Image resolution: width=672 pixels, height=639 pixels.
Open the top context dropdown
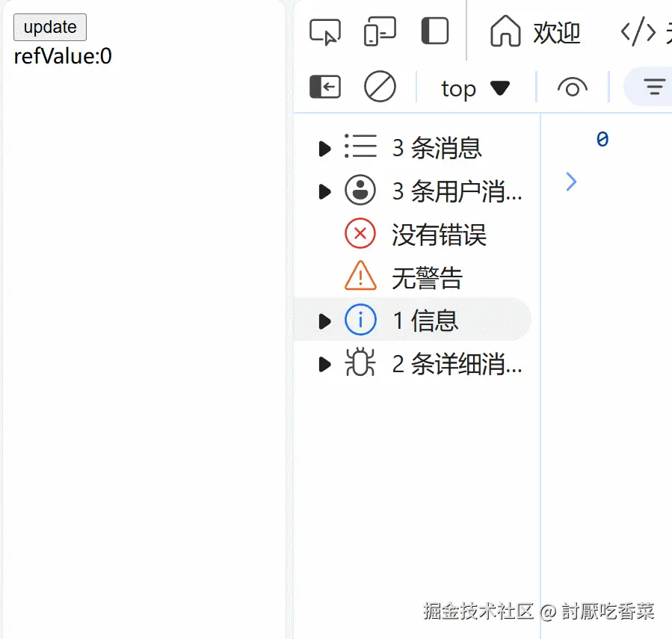475,89
